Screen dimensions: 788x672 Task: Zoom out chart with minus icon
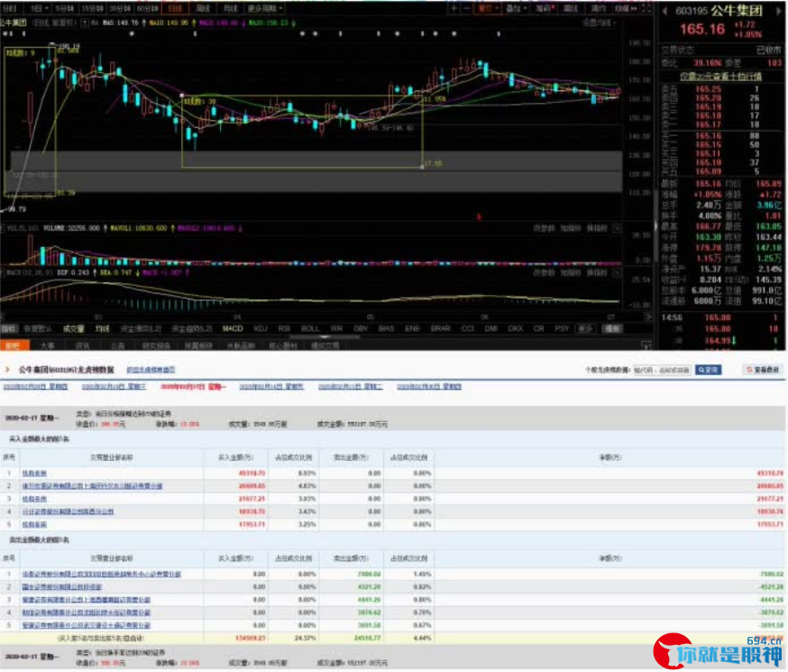click(x=467, y=8)
